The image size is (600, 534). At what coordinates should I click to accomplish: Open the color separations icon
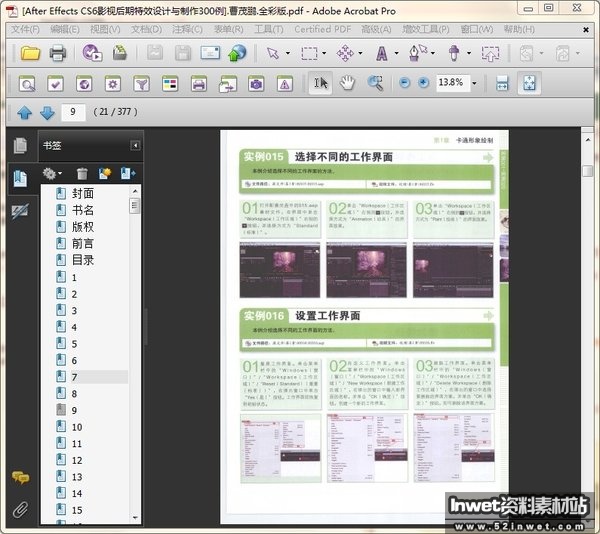[170, 83]
